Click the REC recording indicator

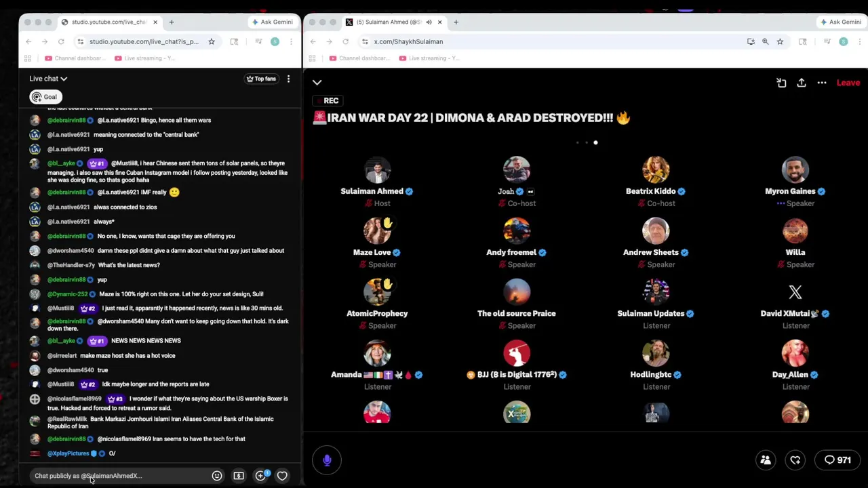click(x=326, y=100)
